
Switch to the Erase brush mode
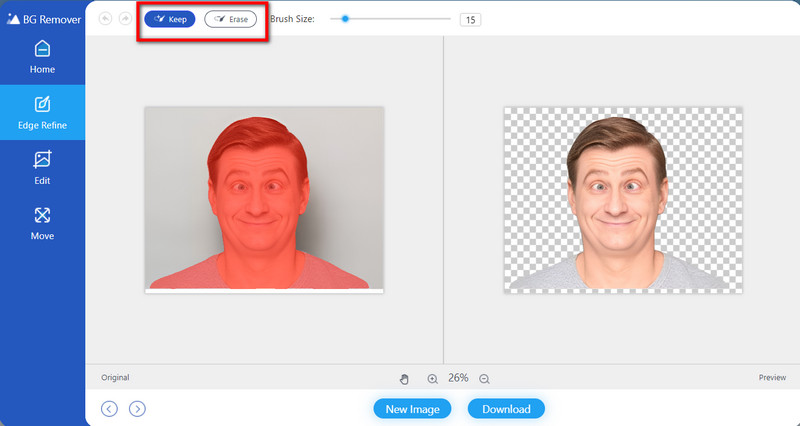(230, 19)
